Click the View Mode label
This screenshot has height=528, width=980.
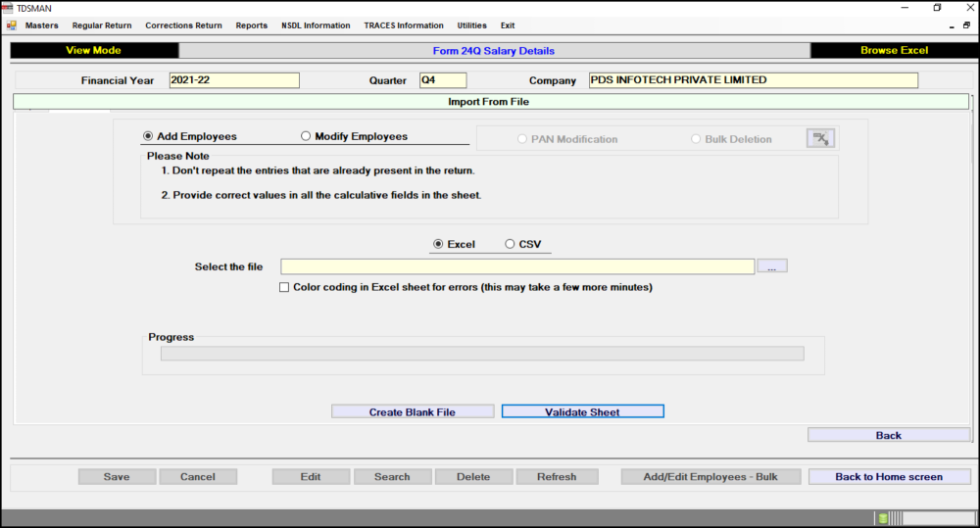(94, 51)
